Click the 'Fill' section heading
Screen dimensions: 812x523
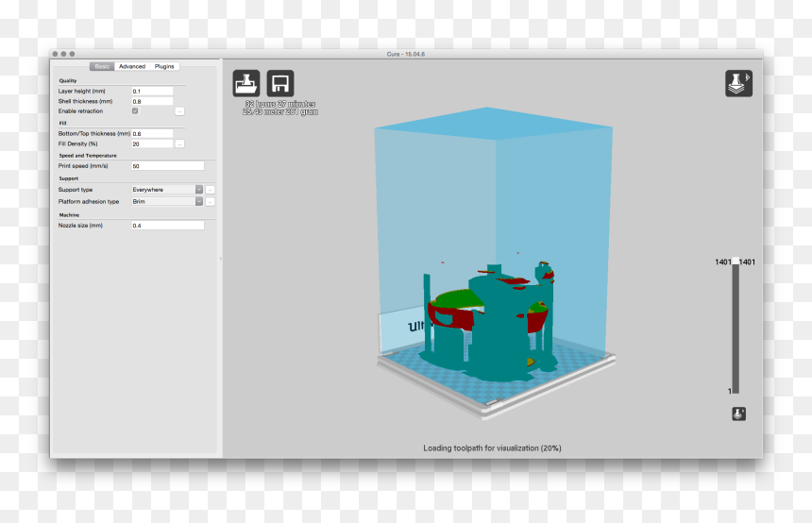coord(62,124)
